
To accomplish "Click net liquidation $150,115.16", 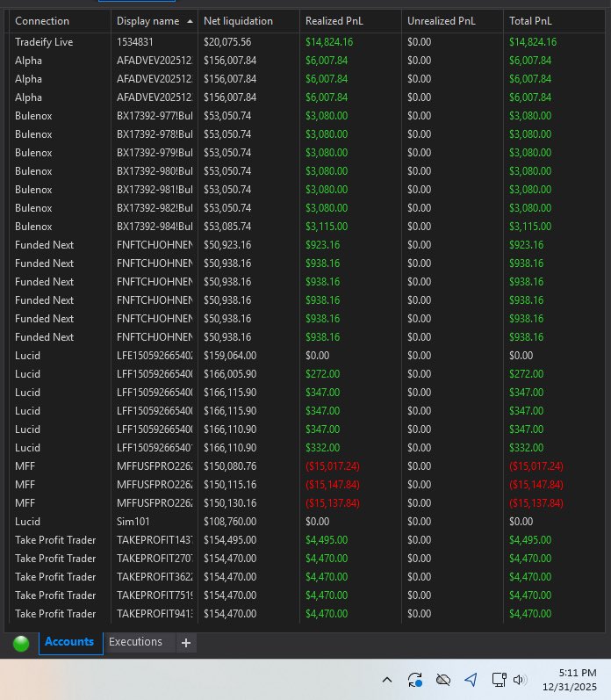I will click(230, 485).
